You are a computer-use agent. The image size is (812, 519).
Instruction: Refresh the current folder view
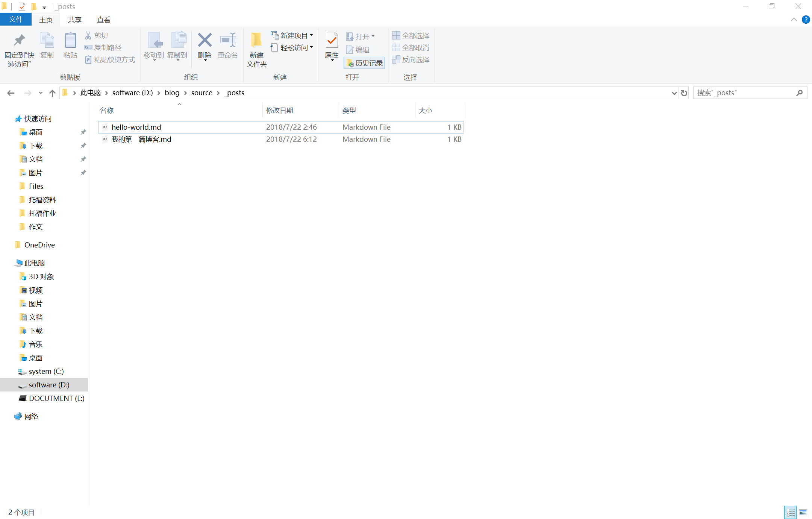pos(684,93)
